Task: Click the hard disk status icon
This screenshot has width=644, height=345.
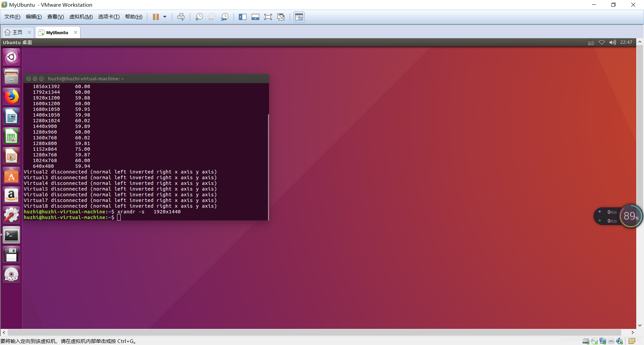Action: coord(586,341)
